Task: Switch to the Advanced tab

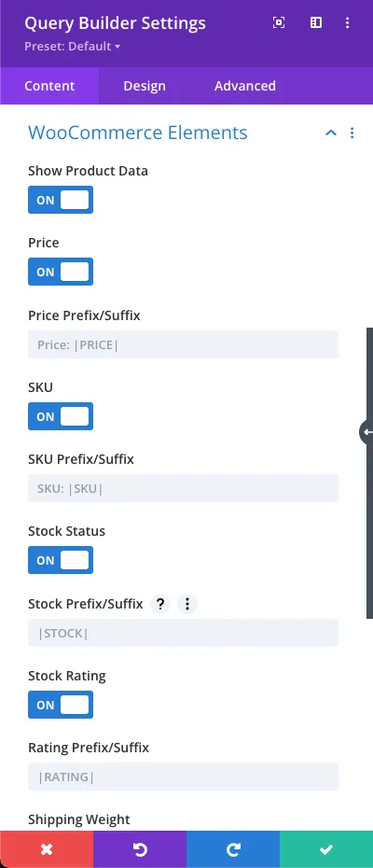Action: click(x=245, y=86)
